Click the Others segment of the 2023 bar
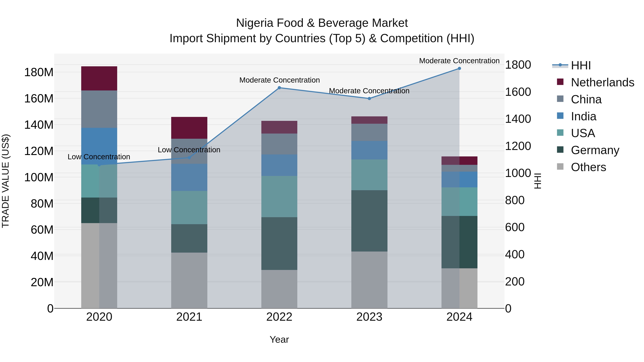Screen dimensions: 644x362 (369, 280)
